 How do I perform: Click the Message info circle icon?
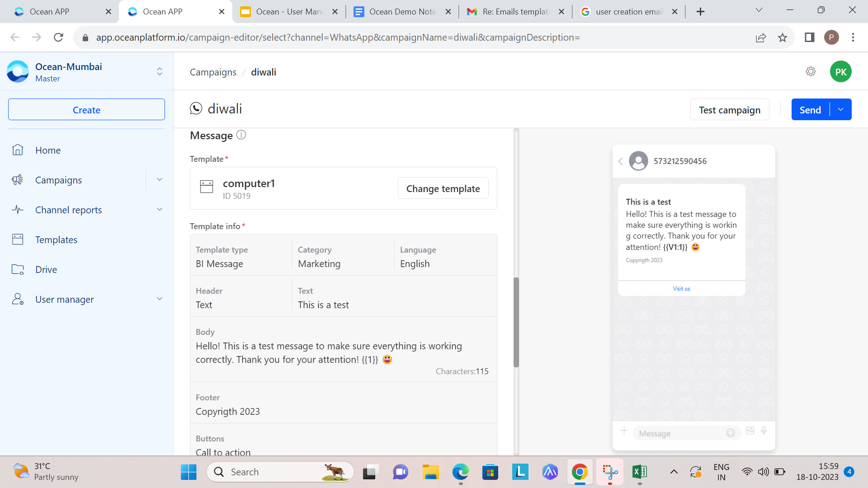point(241,135)
